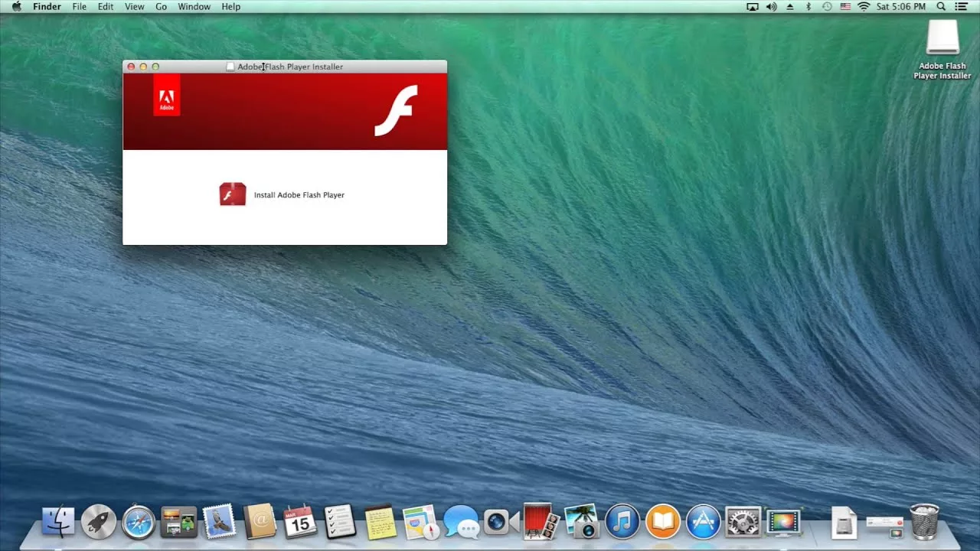Open Safari from the Dock
Screen dimensions: 980x551
[138, 523]
